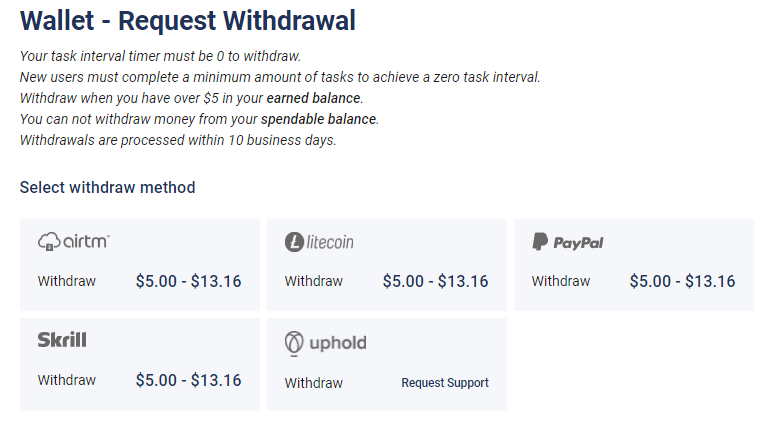Viewport: 763px width, 436px height.
Task: Click the Litecoin logo
Action: coord(319,242)
